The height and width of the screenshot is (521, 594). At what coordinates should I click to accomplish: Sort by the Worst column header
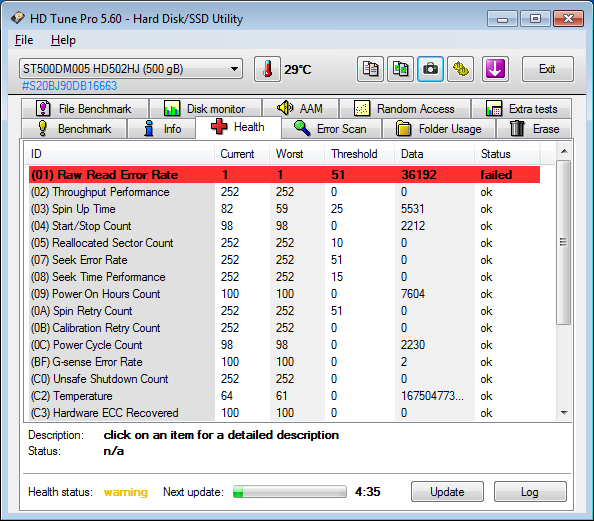pyautogui.click(x=297, y=154)
